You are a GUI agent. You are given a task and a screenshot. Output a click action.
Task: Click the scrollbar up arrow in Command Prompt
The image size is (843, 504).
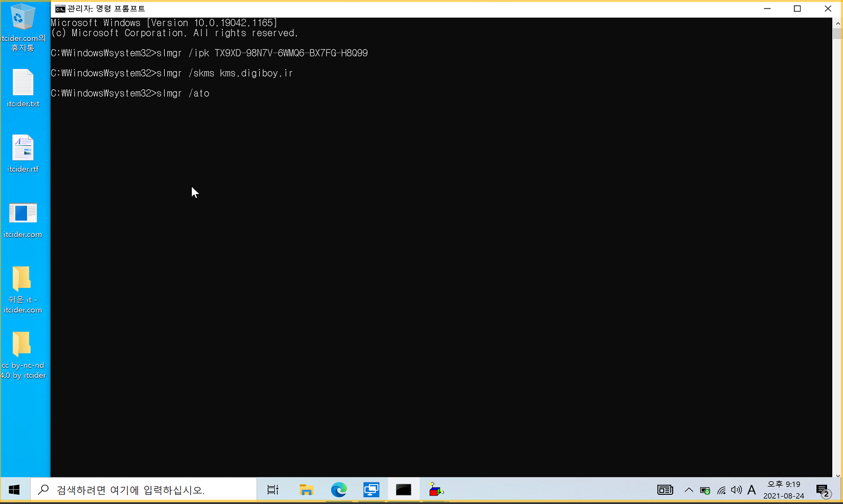click(837, 23)
